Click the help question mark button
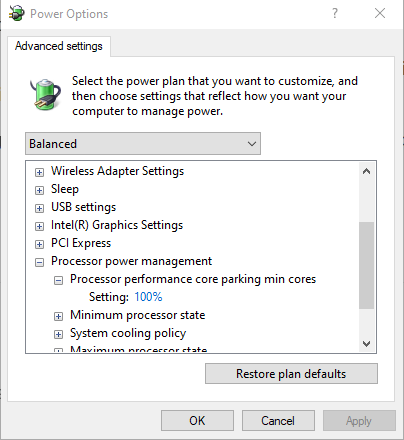Screen dimensions: 404x440 point(335,13)
